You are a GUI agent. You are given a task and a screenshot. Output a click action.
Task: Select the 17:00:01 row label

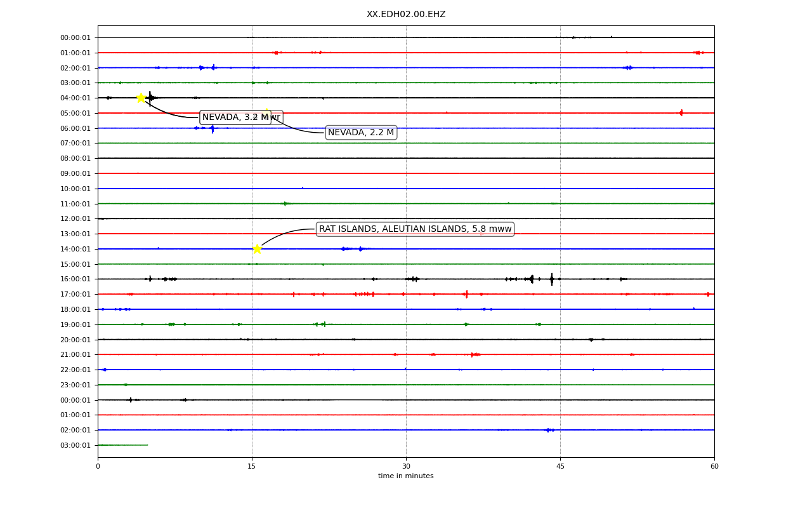click(75, 294)
